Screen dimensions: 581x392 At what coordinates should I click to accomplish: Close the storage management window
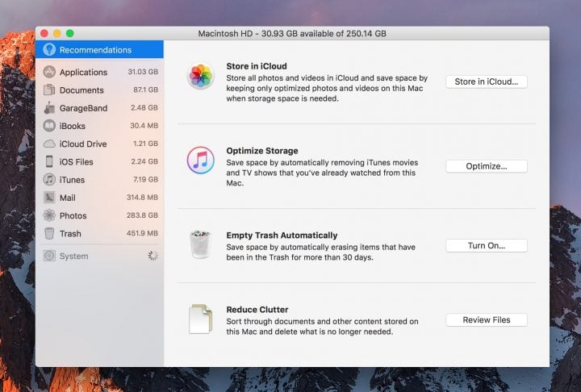(44, 33)
